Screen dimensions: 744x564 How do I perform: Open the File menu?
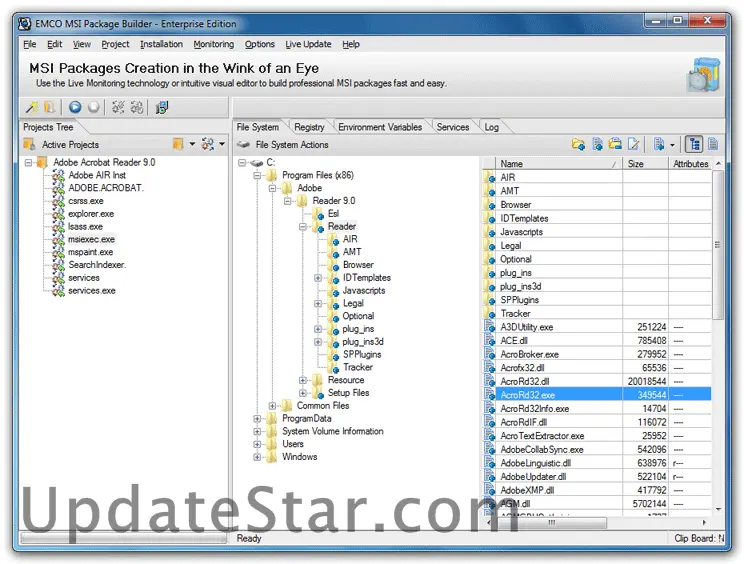(x=29, y=44)
